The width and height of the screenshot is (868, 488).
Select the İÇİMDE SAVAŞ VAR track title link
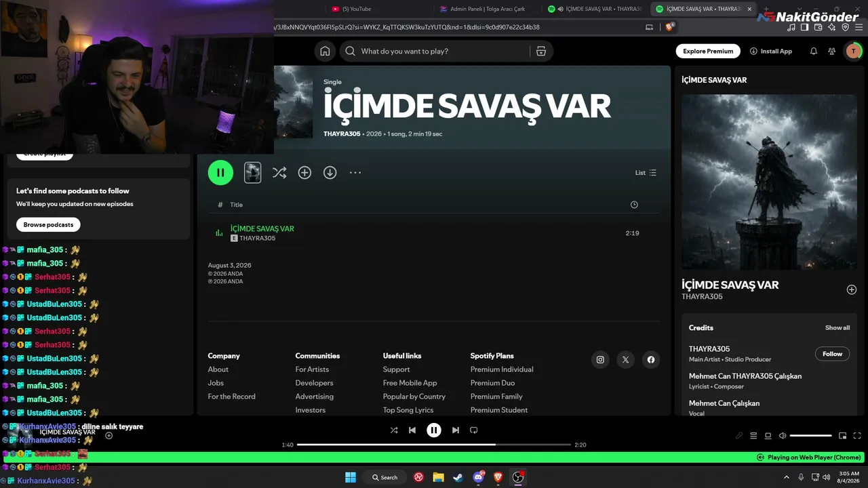point(262,228)
